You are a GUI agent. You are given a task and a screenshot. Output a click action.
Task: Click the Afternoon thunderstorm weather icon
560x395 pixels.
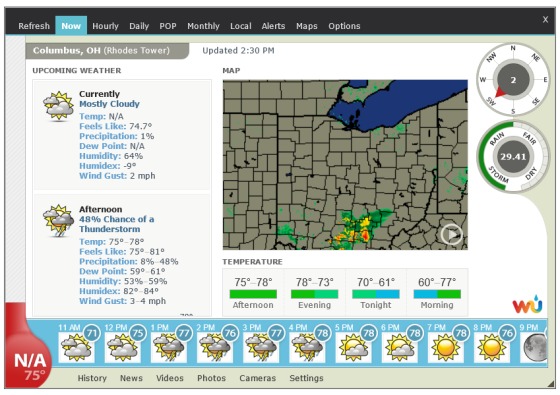(x=59, y=221)
